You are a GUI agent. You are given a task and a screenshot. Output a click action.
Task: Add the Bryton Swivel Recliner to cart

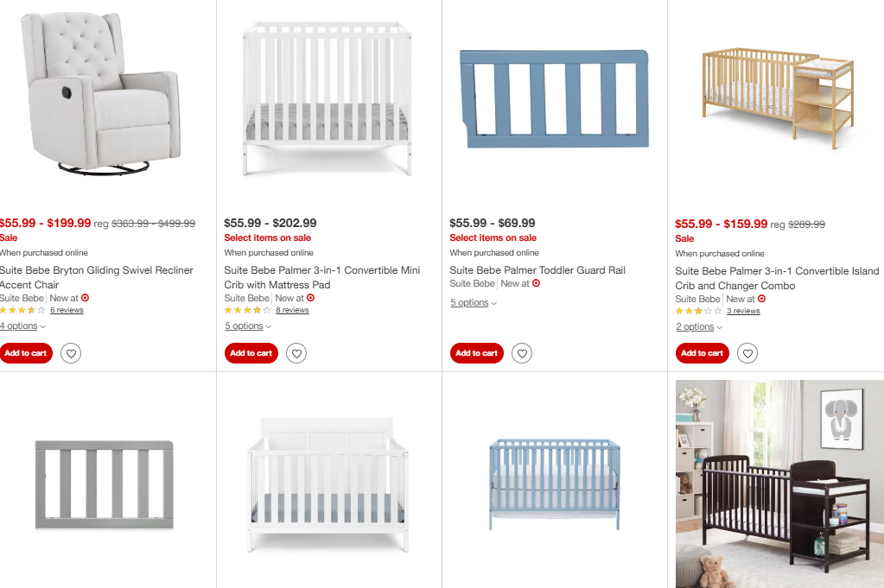point(25,353)
